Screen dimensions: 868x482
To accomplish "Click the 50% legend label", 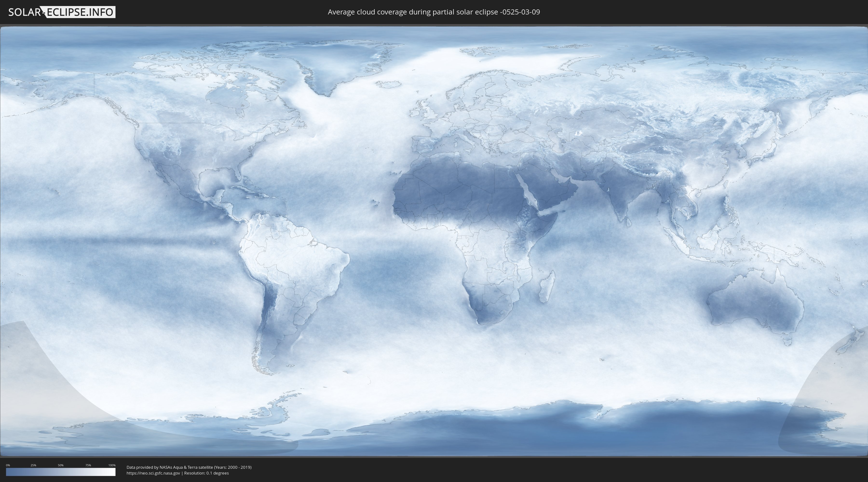I will click(x=61, y=465).
